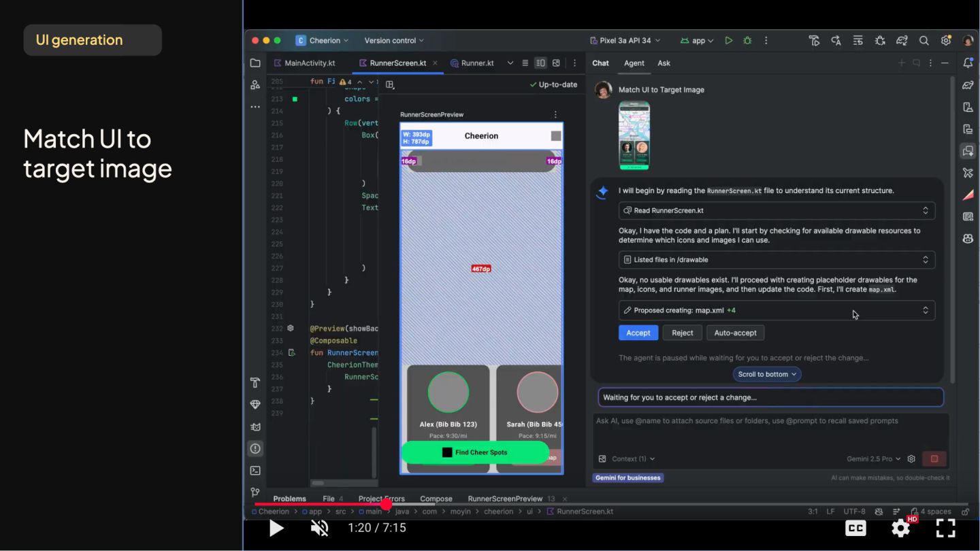Click the Auto-accept button

(x=735, y=333)
